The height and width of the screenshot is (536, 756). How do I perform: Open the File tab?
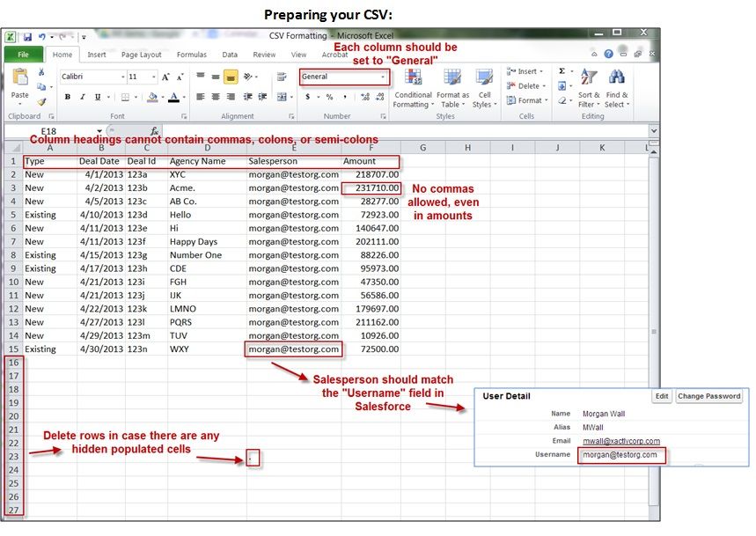23,55
